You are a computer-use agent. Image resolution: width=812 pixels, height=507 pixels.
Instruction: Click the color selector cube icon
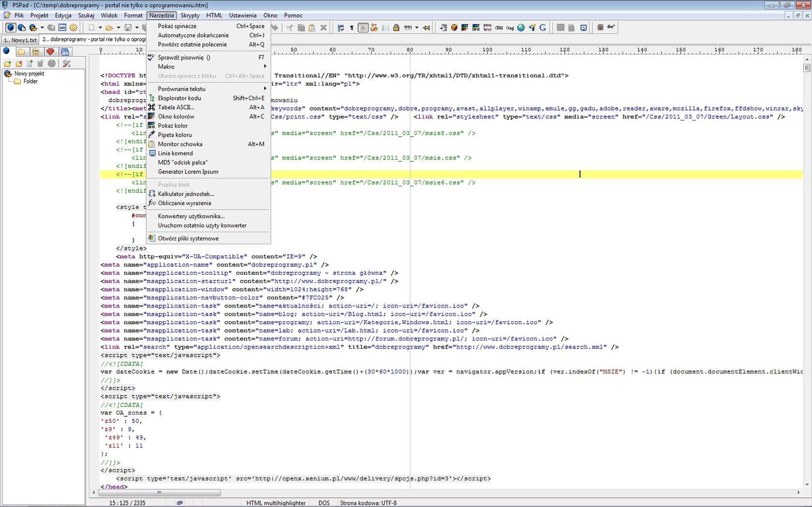[454, 28]
